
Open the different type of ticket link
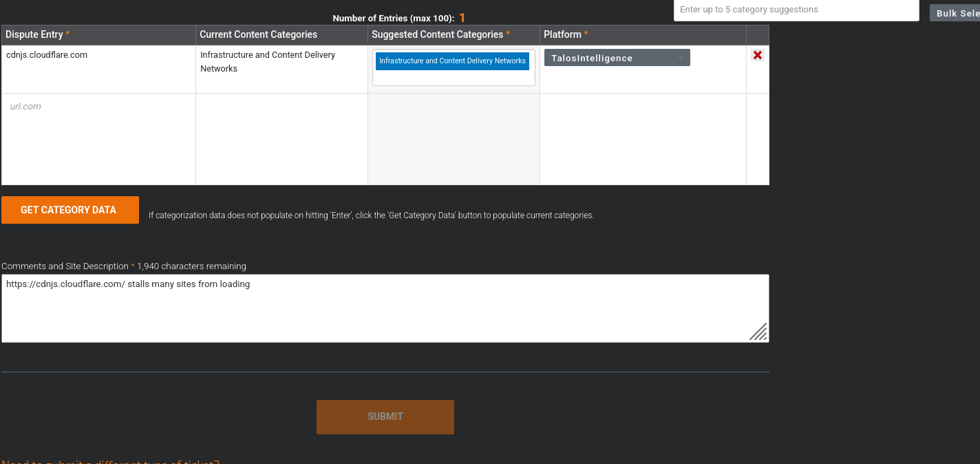(110, 461)
